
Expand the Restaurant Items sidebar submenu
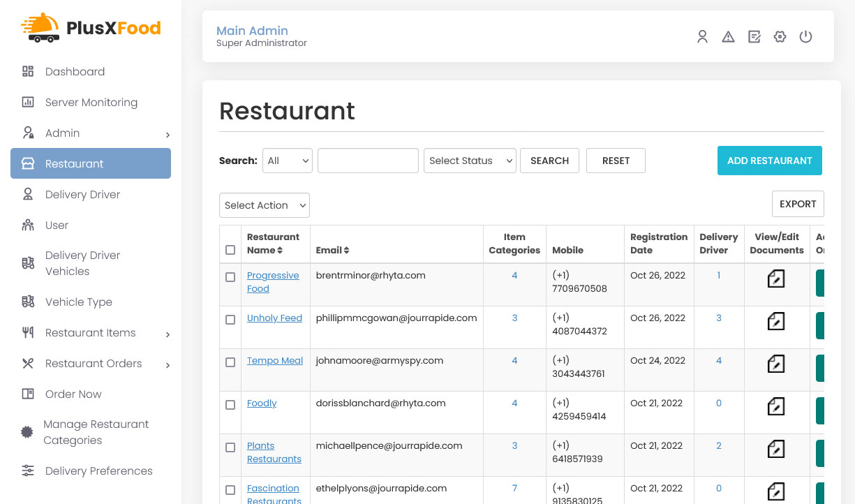click(168, 334)
